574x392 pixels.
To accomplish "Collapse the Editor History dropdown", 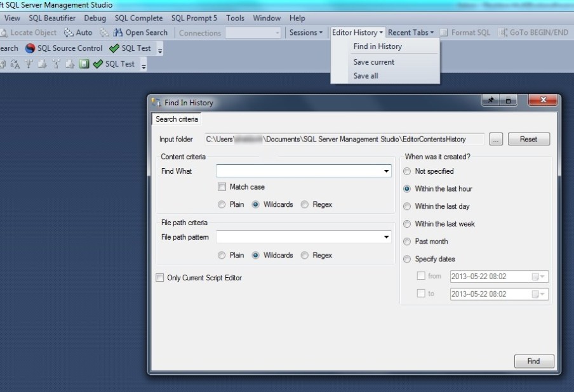I will [357, 32].
